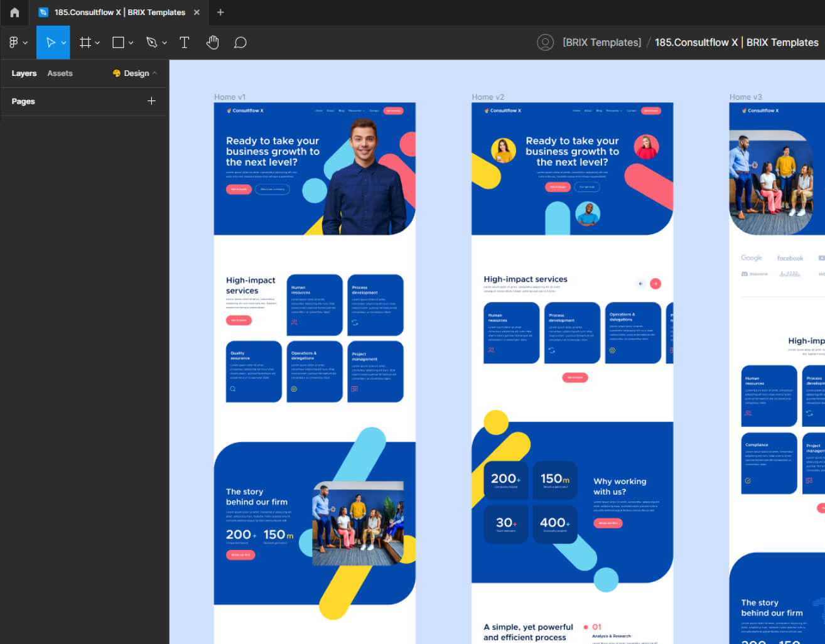Select the Move tool
This screenshot has height=644, width=825.
coord(49,42)
